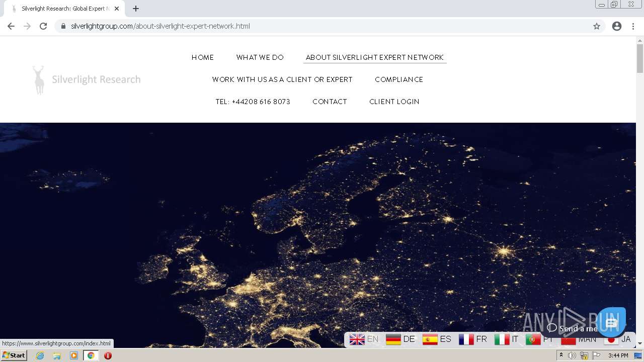Go to the HOME page
Image resolution: width=644 pixels, height=362 pixels.
(x=203, y=57)
